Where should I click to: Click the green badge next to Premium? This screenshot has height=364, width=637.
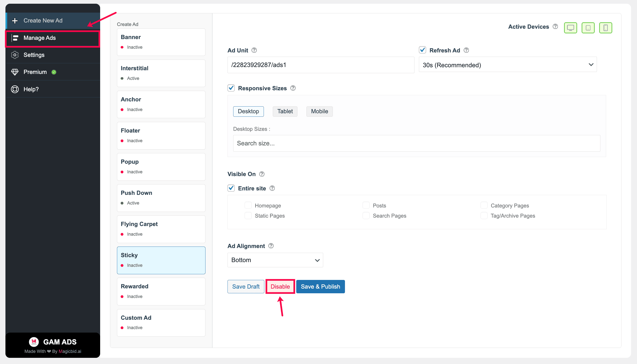[x=54, y=72]
